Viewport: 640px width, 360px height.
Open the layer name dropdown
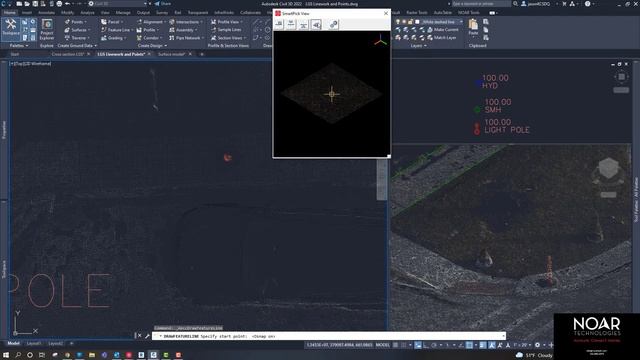point(442,22)
